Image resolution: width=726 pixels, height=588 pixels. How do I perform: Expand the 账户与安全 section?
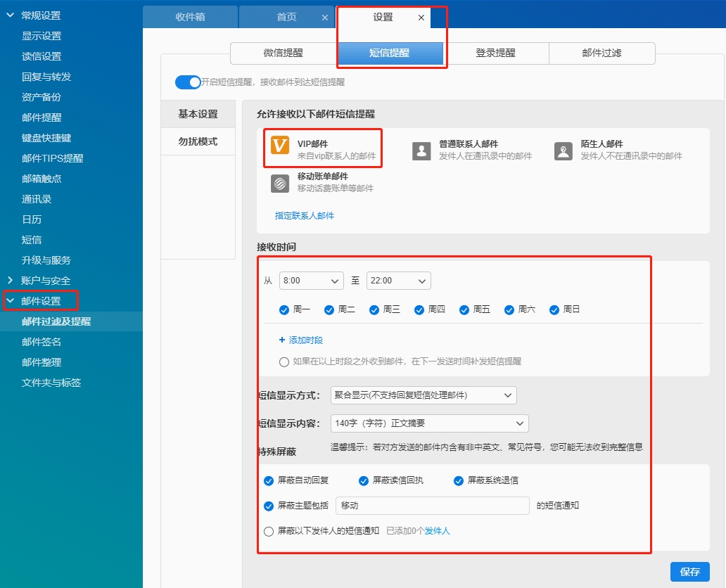10,281
